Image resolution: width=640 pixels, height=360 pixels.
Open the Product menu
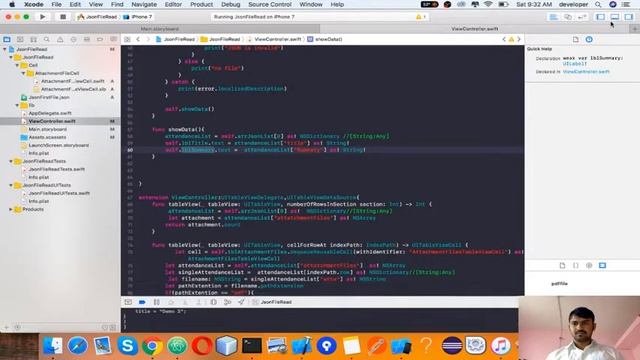[201, 4]
